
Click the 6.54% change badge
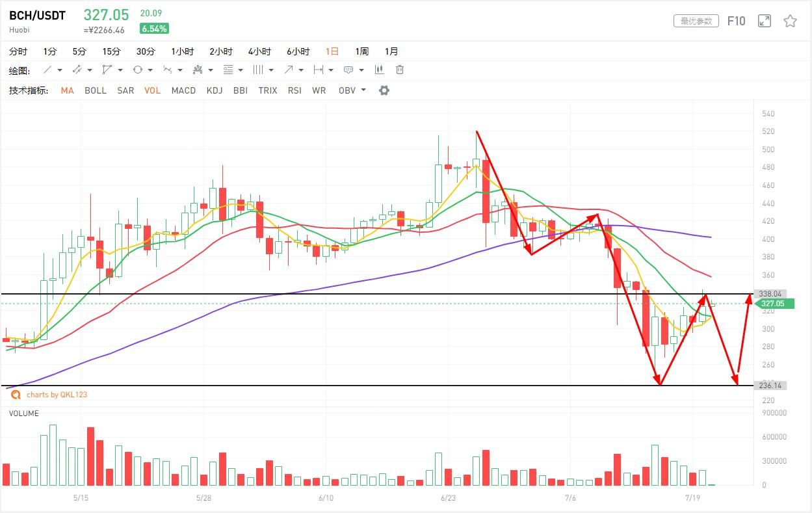pos(154,29)
